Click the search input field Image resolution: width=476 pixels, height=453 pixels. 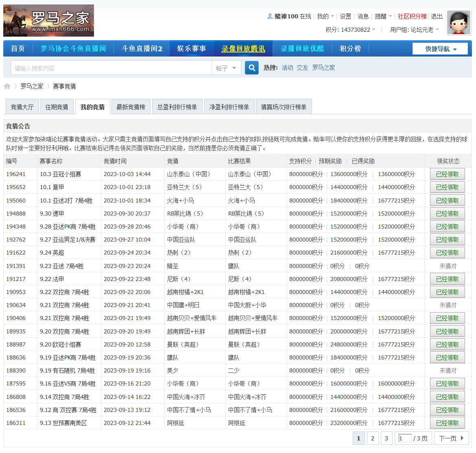(110, 68)
